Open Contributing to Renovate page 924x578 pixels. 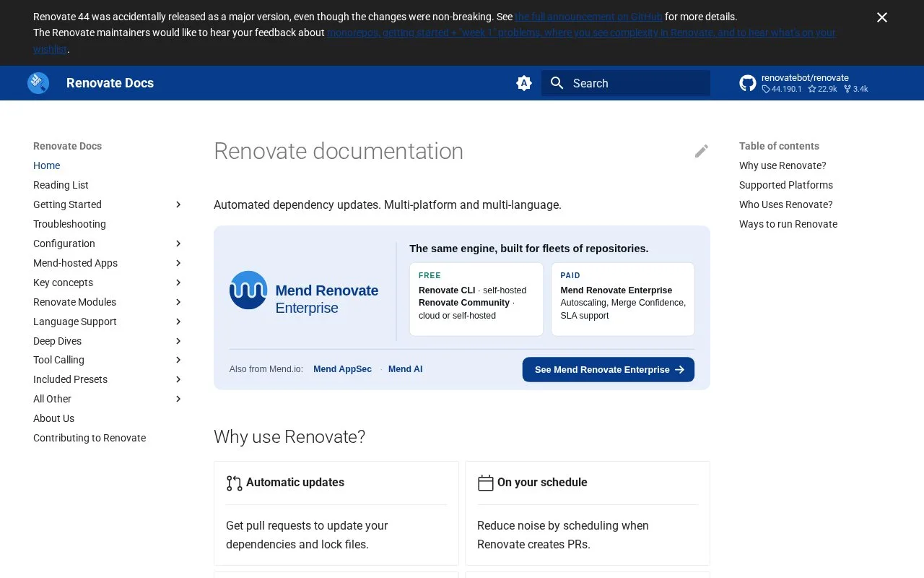click(90, 438)
